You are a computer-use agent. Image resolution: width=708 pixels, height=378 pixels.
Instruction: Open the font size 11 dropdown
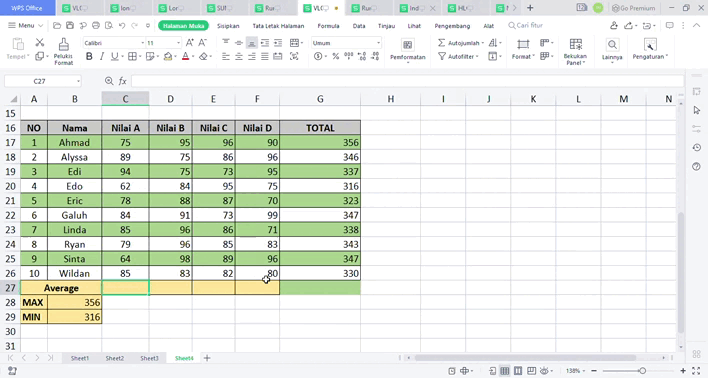click(x=178, y=43)
